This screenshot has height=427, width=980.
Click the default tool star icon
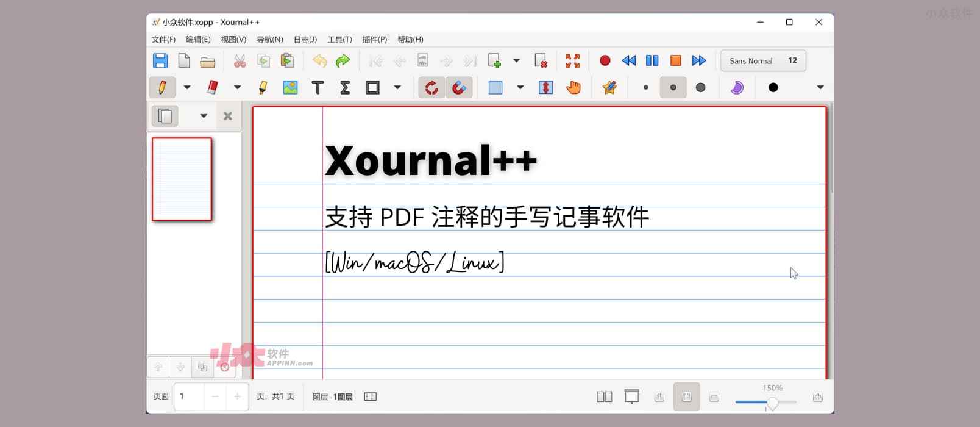pos(609,87)
